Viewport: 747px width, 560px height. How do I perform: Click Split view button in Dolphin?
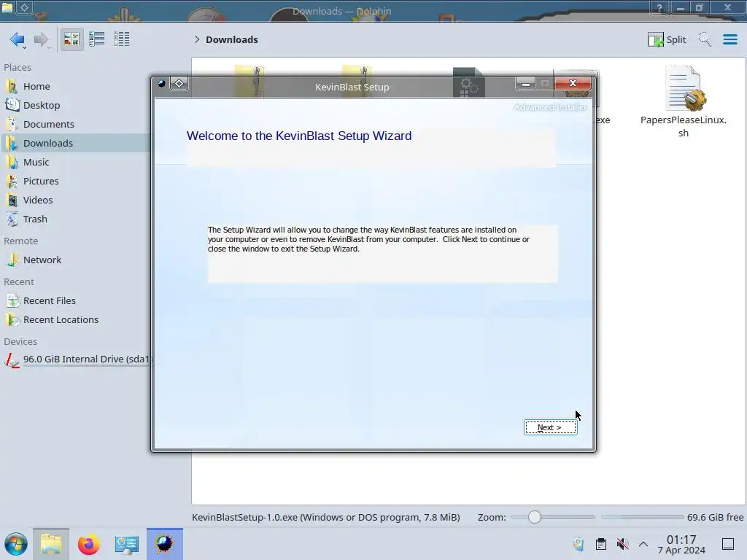point(667,39)
